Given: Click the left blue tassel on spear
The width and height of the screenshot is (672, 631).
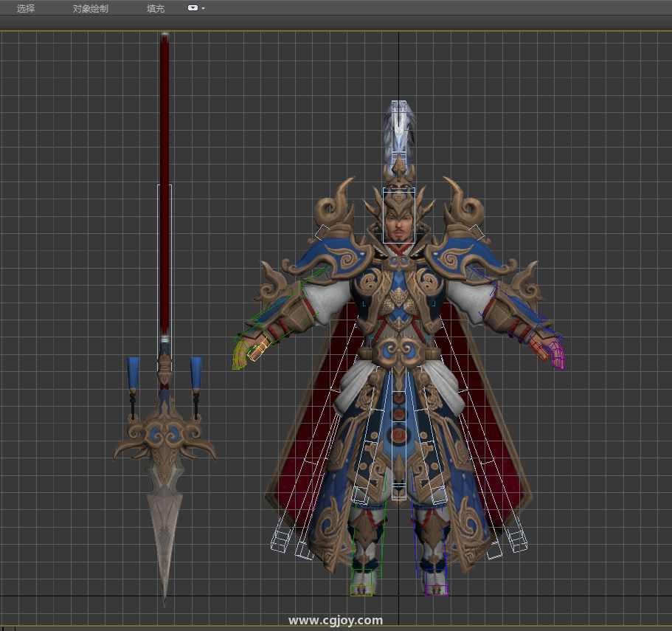Looking at the screenshot, I should [134, 373].
